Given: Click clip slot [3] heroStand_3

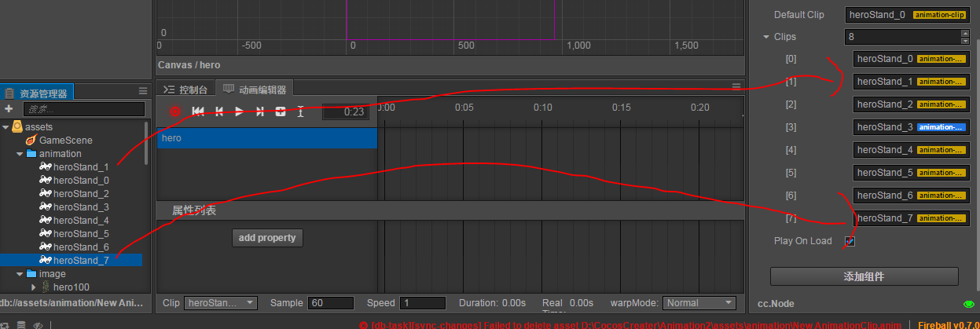Looking at the screenshot, I should click(911, 126).
